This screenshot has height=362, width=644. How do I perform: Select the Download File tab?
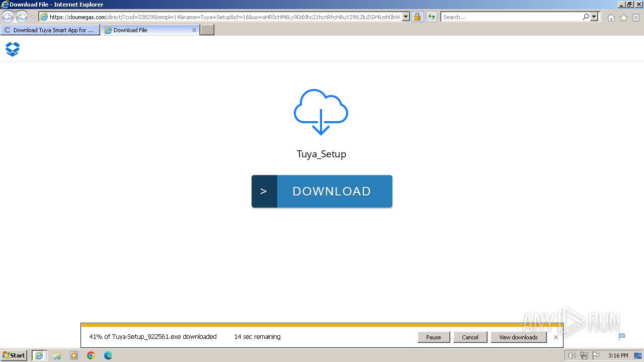[146, 30]
